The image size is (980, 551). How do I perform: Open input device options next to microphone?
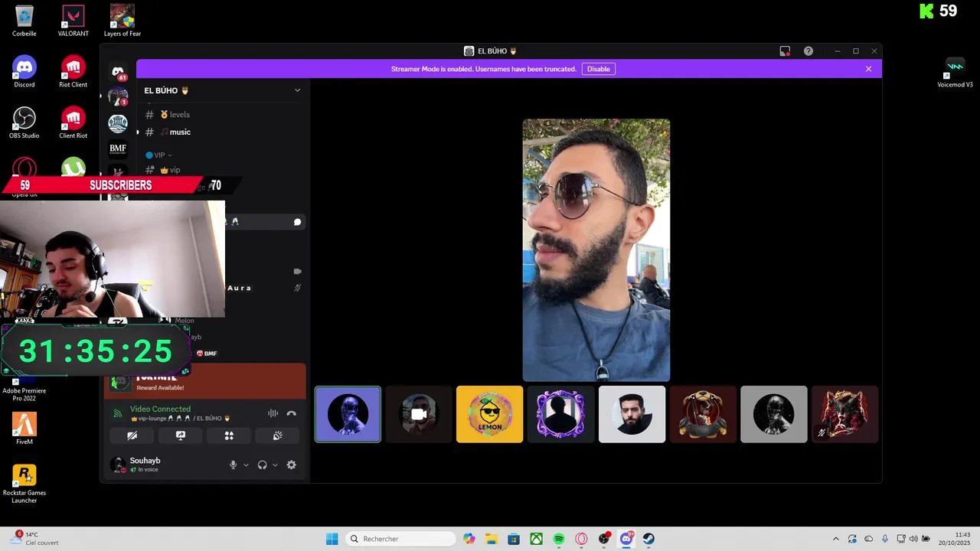(x=246, y=465)
